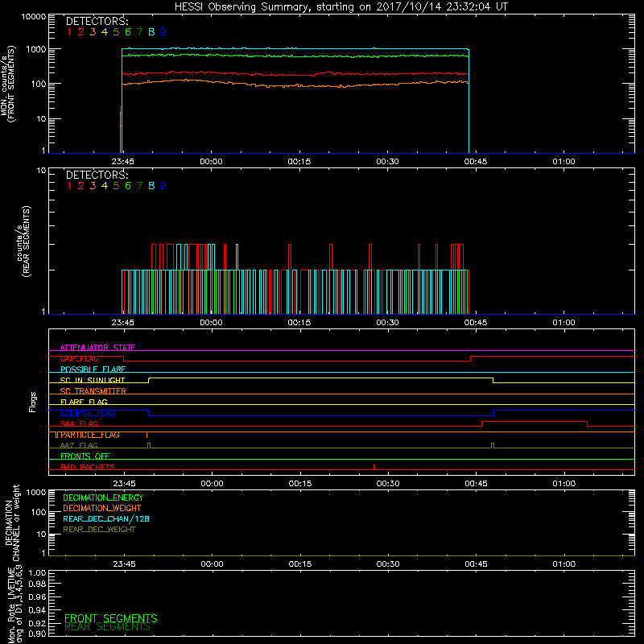This screenshot has width=644, height=644.
Task: Select the counts/s (REAR SEGMENTS) axis title
Action: click(23, 242)
